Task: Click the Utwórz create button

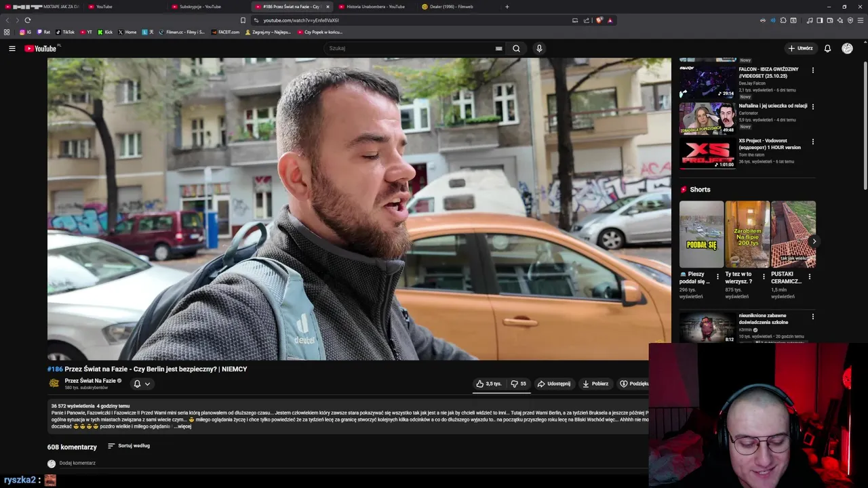Action: click(x=800, y=48)
